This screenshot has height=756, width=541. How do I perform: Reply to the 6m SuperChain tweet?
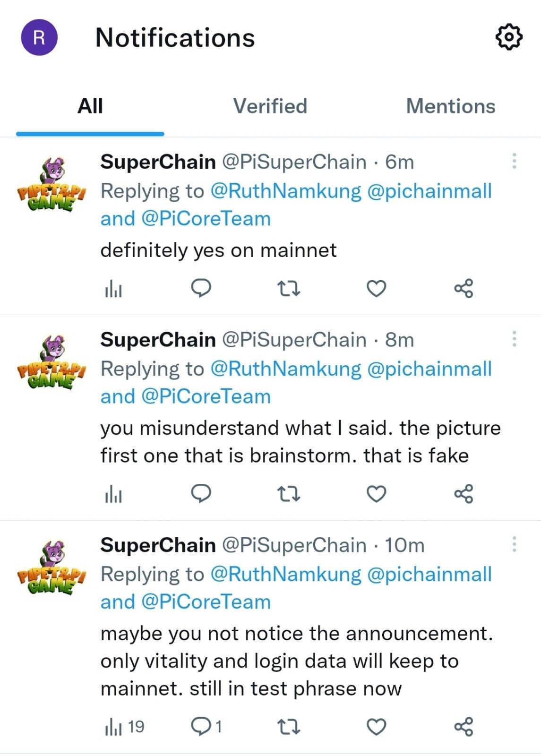(x=201, y=288)
